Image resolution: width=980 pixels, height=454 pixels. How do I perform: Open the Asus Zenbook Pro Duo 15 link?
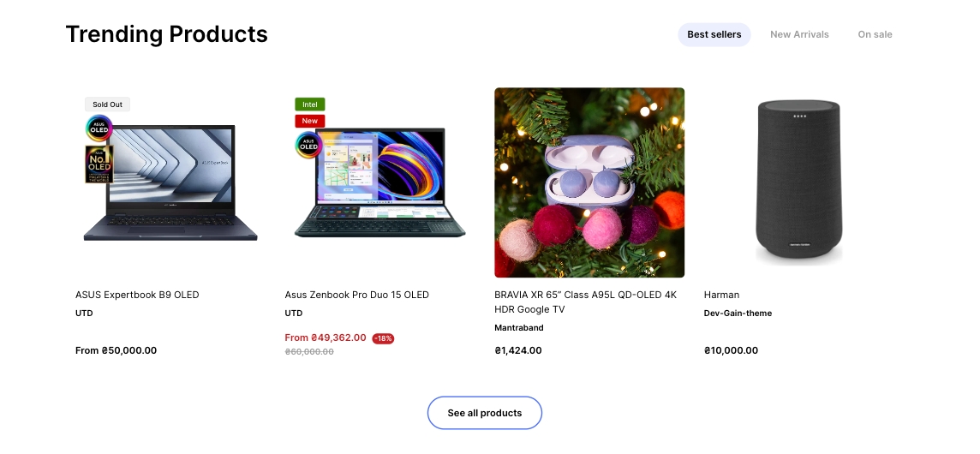(x=356, y=295)
